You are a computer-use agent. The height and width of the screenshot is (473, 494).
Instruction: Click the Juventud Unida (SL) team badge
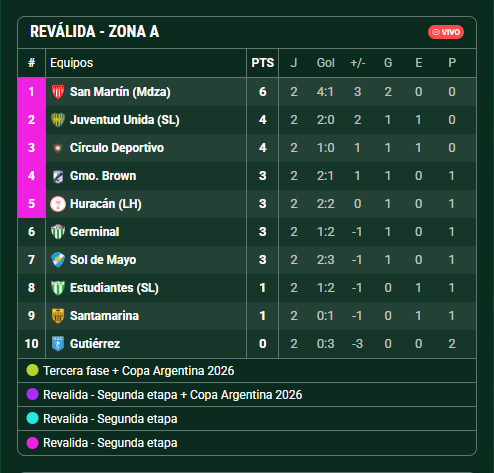58,120
